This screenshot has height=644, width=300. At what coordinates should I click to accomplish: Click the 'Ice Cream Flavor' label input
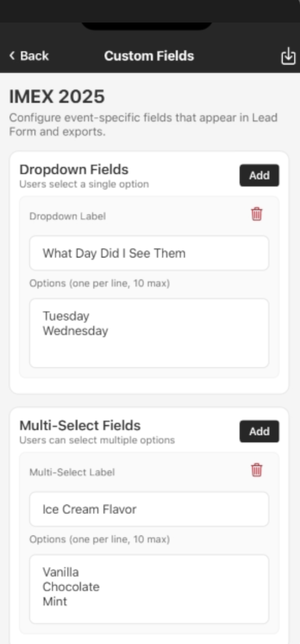pyautogui.click(x=149, y=509)
